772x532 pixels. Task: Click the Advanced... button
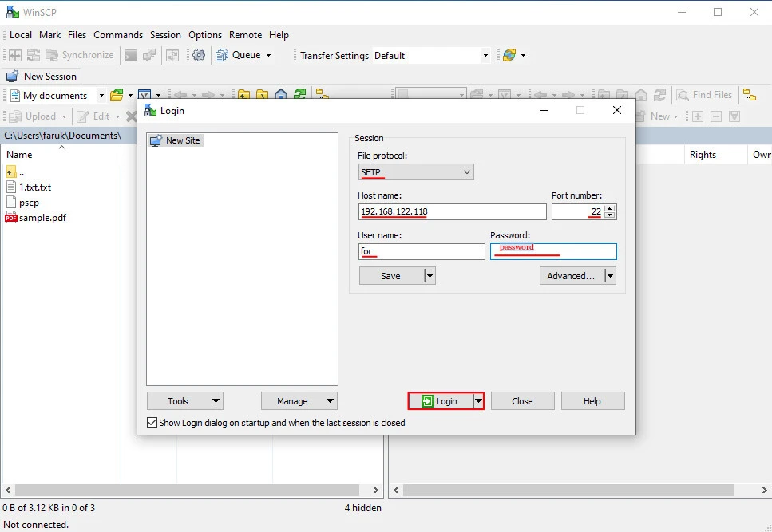(x=571, y=276)
